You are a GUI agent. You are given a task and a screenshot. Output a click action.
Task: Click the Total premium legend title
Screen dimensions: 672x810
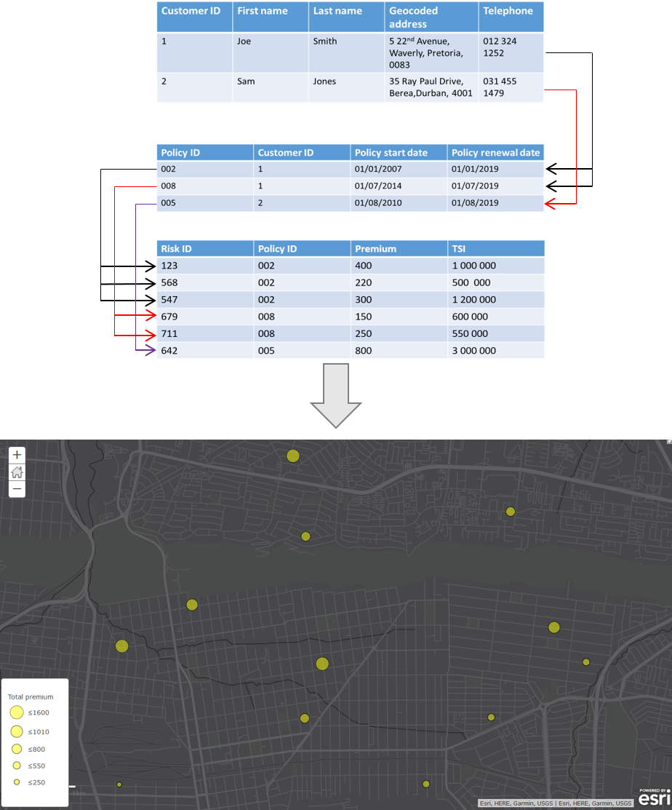click(x=31, y=696)
